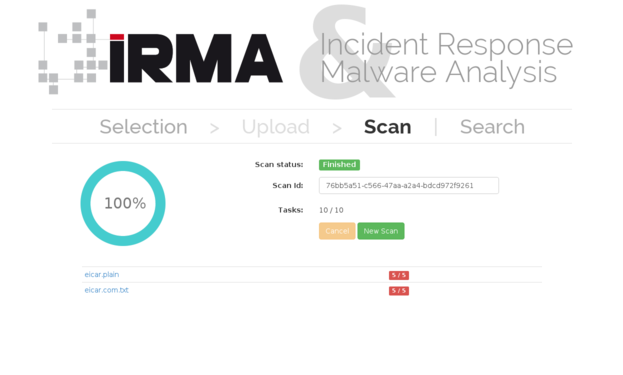The height and width of the screenshot is (375, 623).
Task: Go to the Upload step
Action: tap(275, 127)
